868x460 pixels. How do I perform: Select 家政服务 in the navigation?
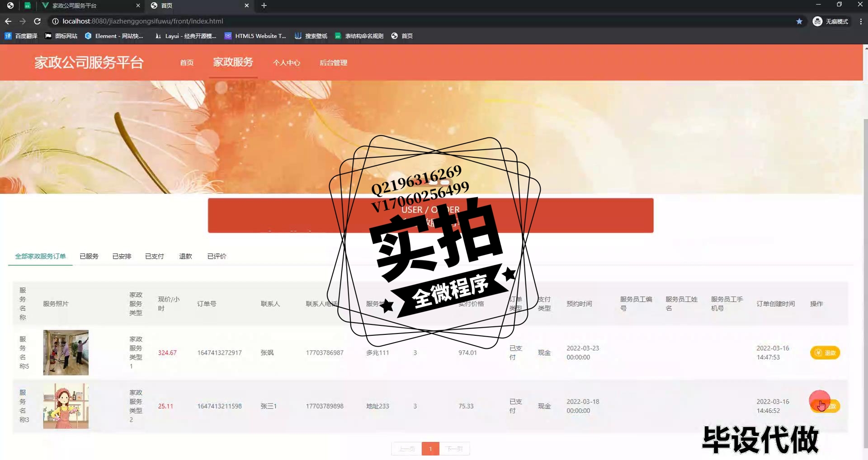(233, 62)
